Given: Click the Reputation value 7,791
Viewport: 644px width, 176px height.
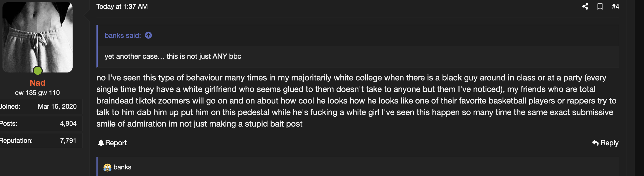Looking at the screenshot, I should pos(68,141).
